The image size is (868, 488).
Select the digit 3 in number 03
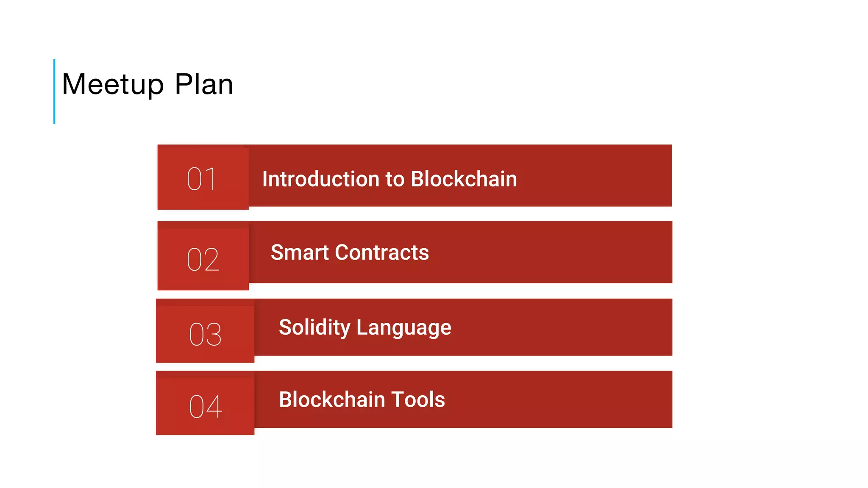point(214,335)
